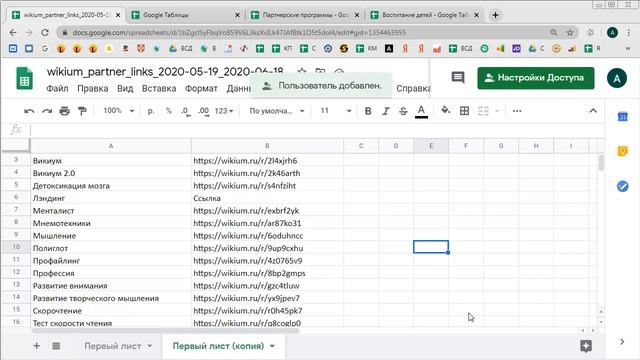
Task: Open the number format 123 dropdown
Action: click(224, 111)
